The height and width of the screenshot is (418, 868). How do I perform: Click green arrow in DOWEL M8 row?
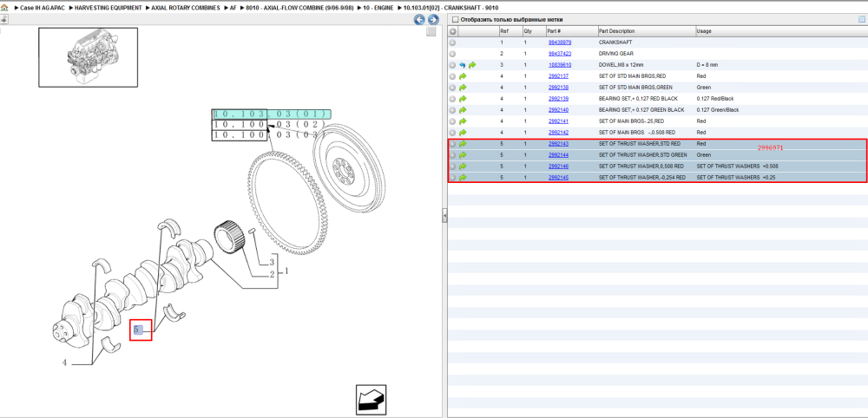tap(472, 65)
